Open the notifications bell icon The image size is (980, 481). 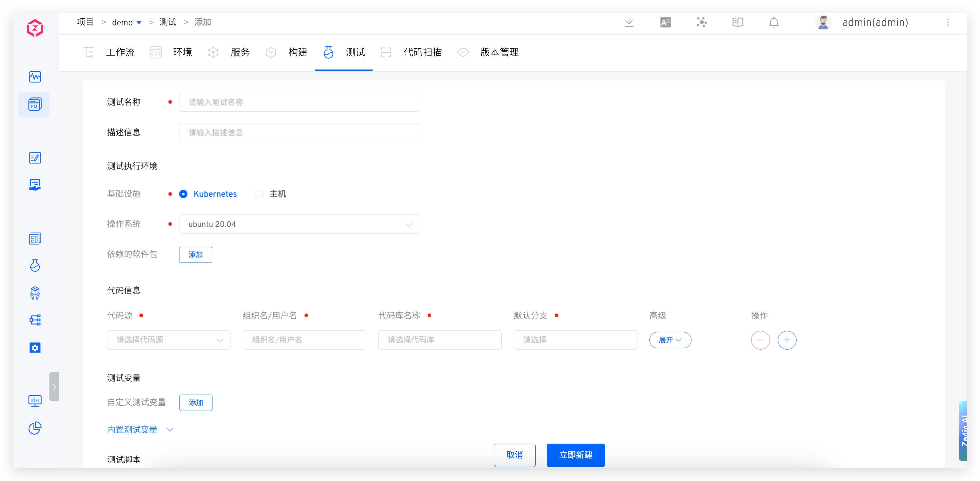774,22
